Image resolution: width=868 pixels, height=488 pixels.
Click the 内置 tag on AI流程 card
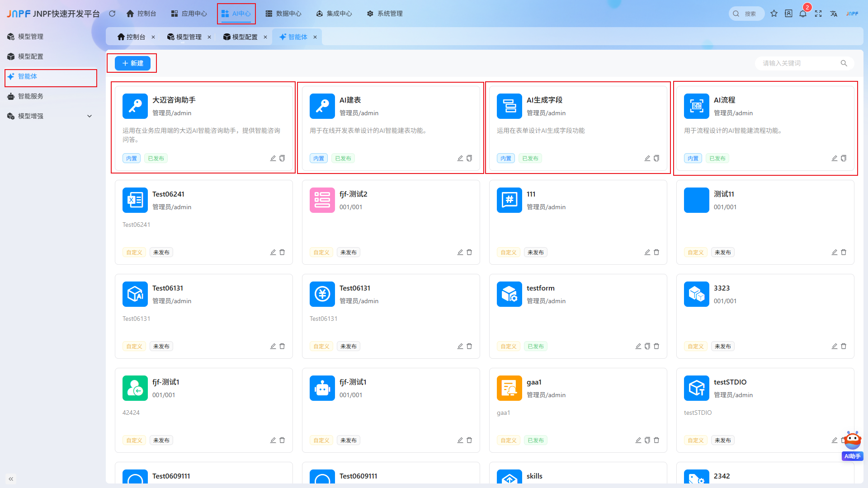point(693,158)
